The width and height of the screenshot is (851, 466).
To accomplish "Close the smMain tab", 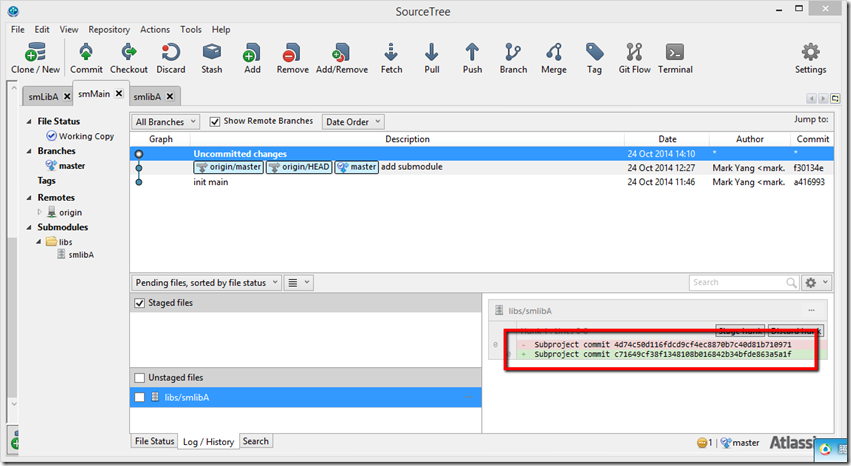I will [119, 93].
